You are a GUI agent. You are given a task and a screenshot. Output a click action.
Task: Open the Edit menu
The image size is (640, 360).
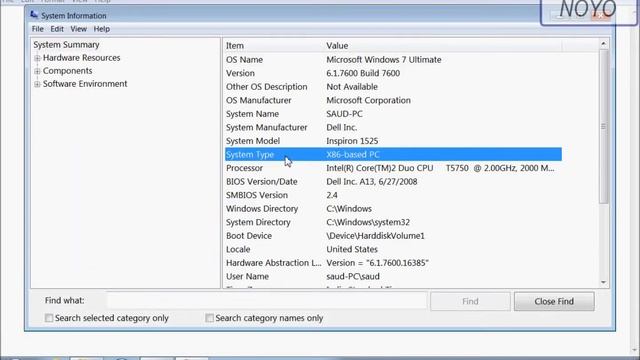(57, 29)
